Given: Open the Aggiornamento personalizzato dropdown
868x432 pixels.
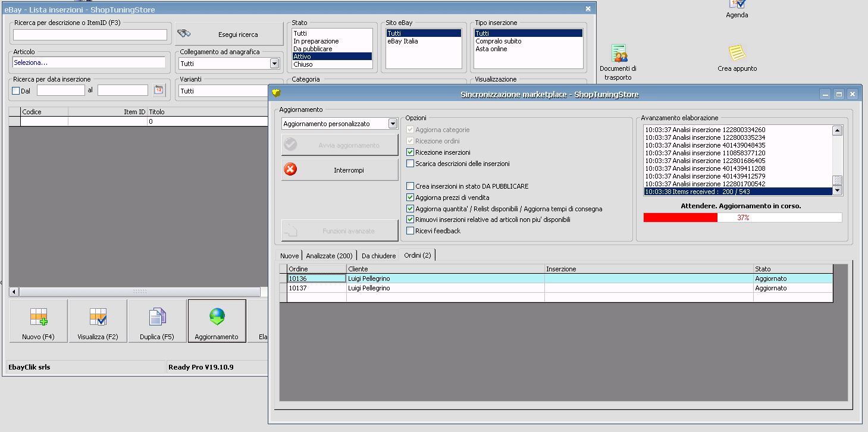Looking at the screenshot, I should [x=393, y=124].
